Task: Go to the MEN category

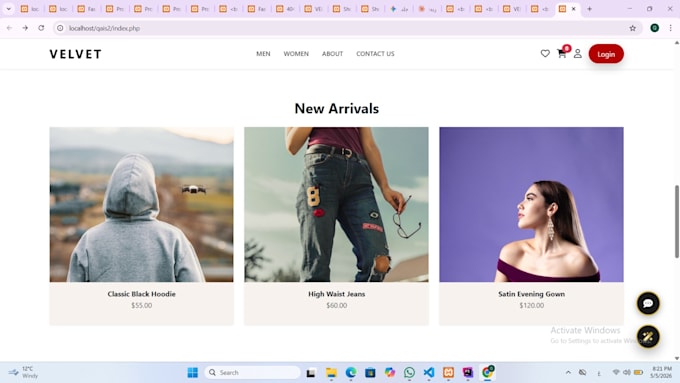Action: 263,54
